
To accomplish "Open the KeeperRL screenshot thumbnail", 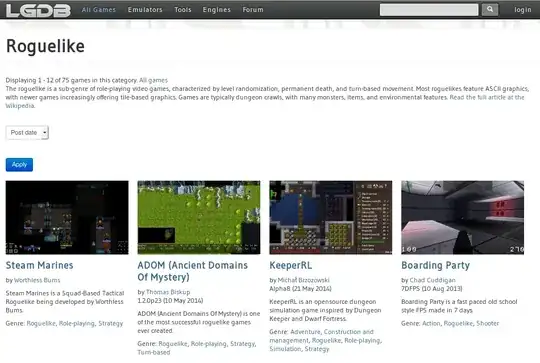I will (331, 218).
